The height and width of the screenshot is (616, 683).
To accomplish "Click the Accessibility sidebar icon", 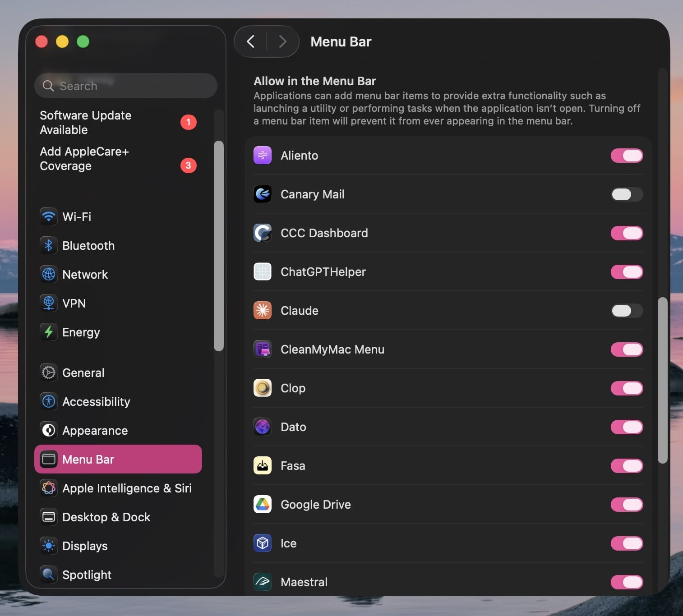I will [x=48, y=401].
